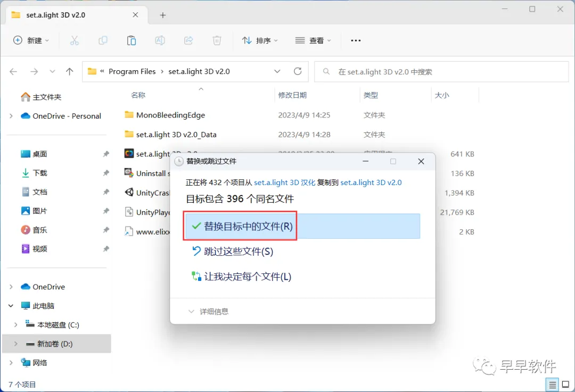Select 新加卷 (D:) drive in sidebar
Screen dimensions: 575x392
[56, 344]
